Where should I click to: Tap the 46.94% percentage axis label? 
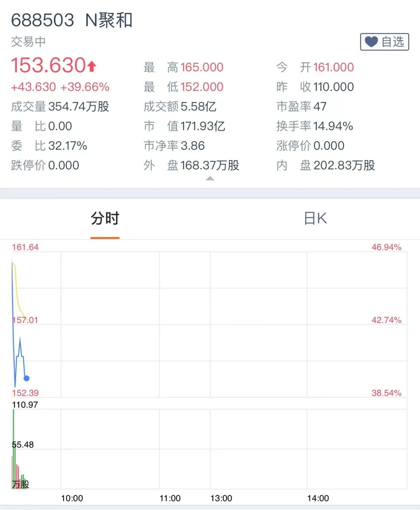click(386, 247)
